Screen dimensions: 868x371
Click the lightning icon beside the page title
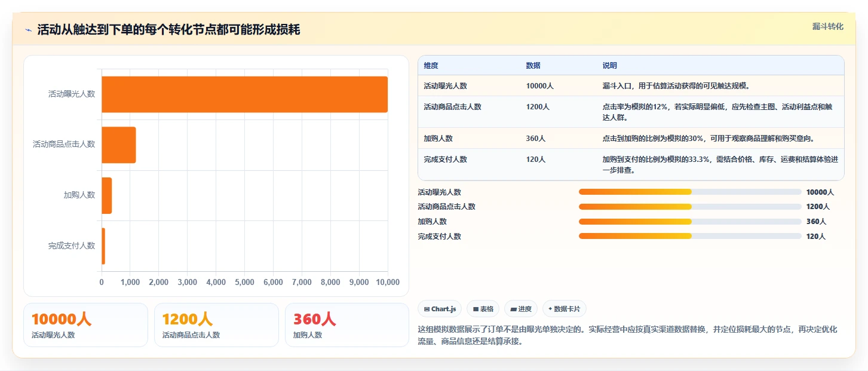click(x=28, y=30)
